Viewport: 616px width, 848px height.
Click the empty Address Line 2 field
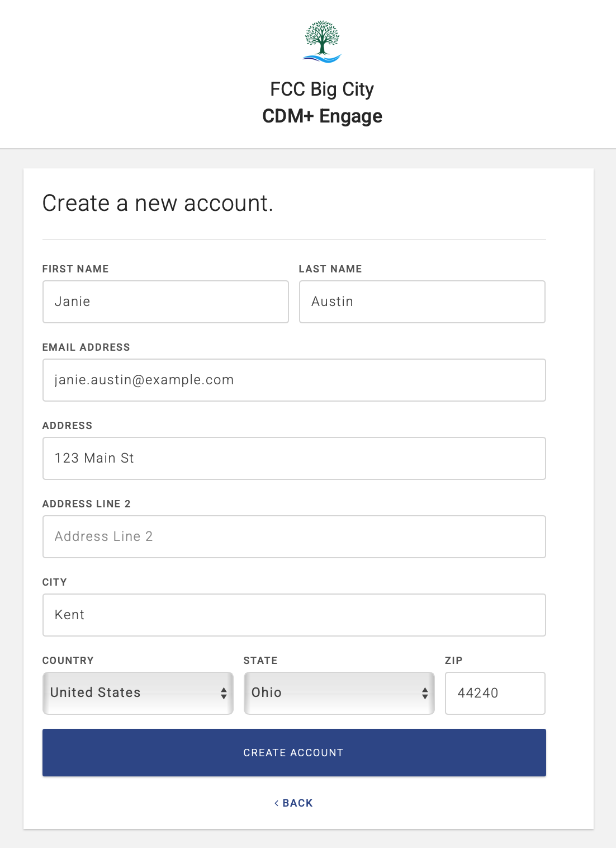point(294,536)
